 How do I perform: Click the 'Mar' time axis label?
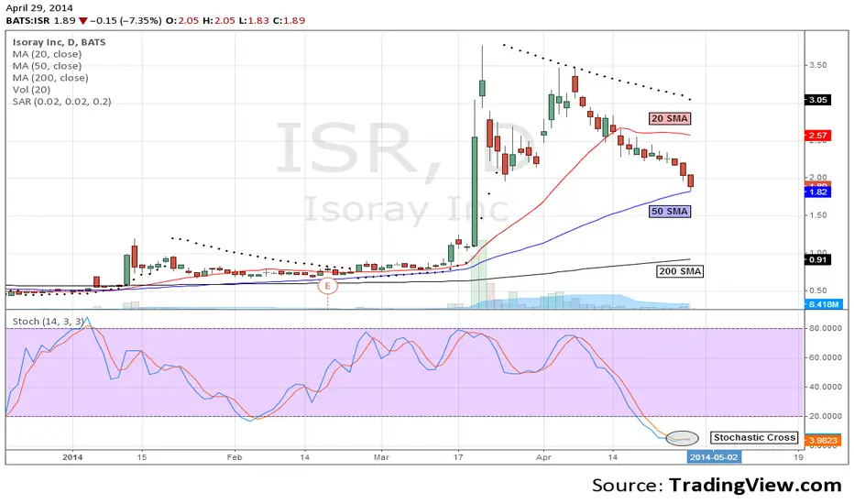(381, 457)
